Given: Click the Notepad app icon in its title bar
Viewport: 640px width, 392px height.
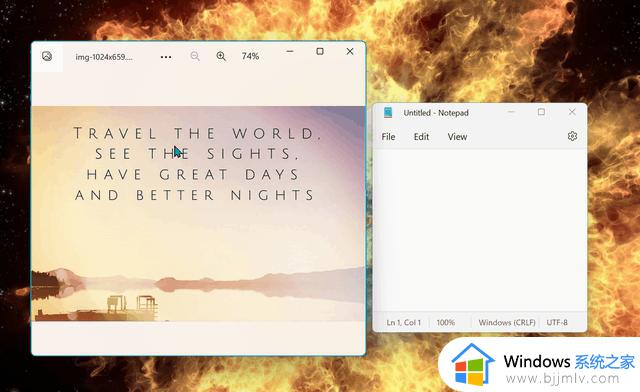Looking at the screenshot, I should (x=388, y=112).
